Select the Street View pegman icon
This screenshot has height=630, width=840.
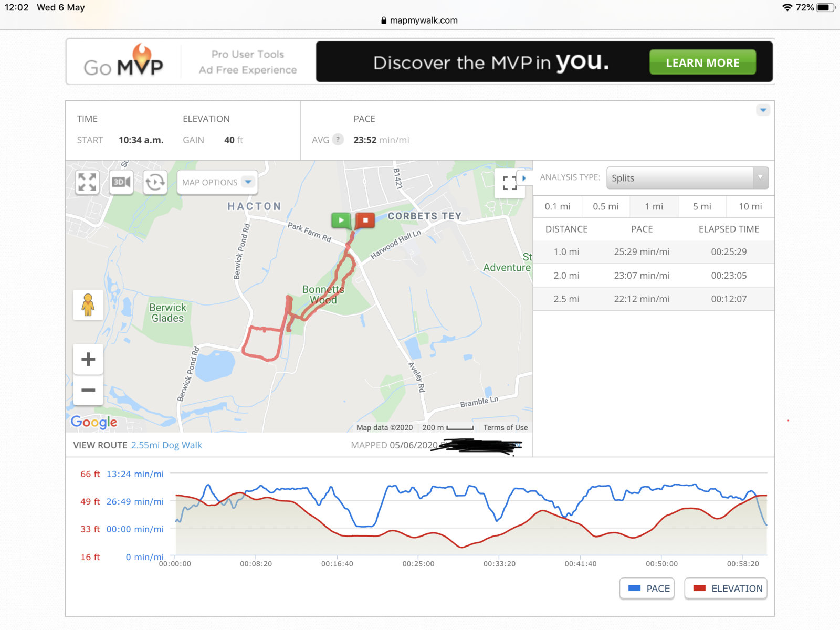88,305
